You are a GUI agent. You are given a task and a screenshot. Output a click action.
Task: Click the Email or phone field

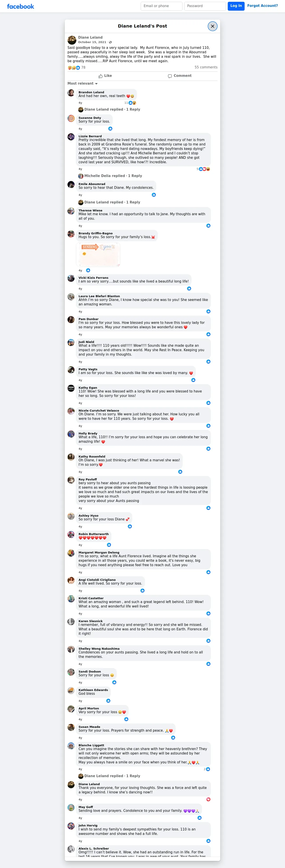point(162,6)
